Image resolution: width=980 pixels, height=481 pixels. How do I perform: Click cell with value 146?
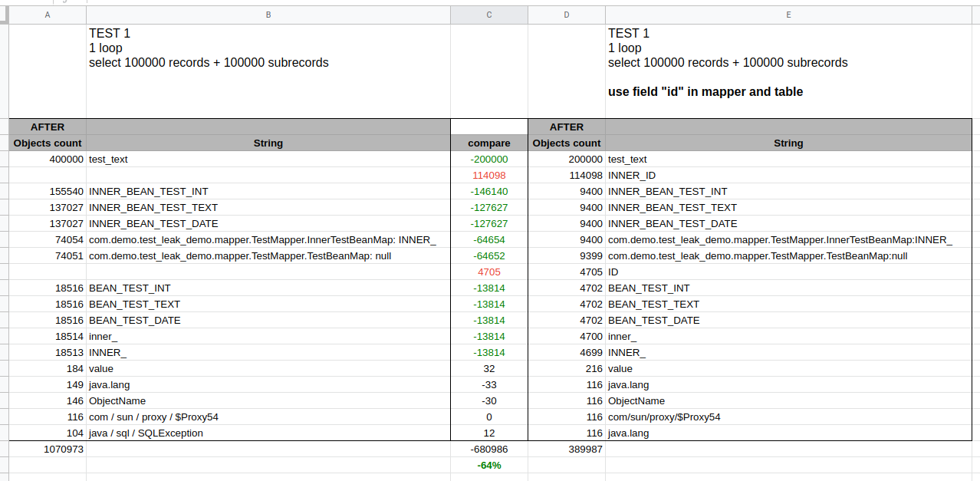[48, 400]
